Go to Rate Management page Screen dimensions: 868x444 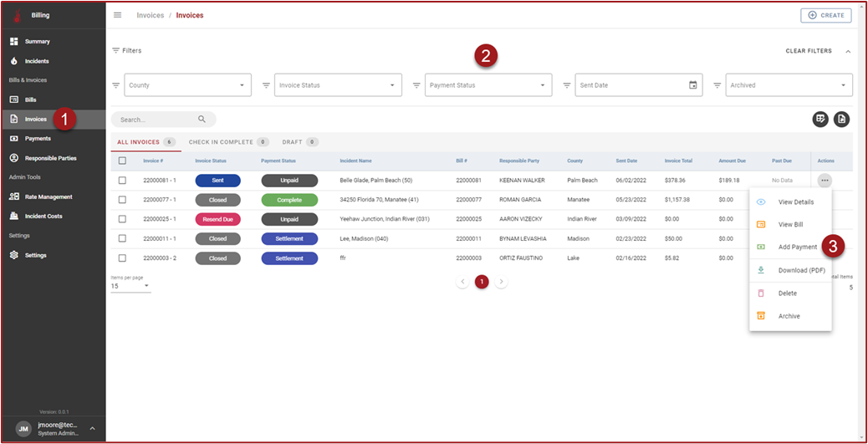(x=48, y=196)
